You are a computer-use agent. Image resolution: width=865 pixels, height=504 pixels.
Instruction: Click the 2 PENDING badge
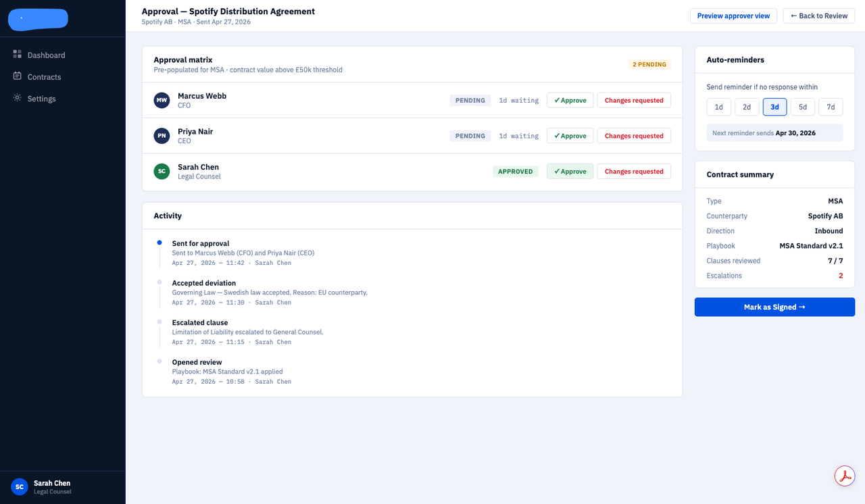pos(649,64)
